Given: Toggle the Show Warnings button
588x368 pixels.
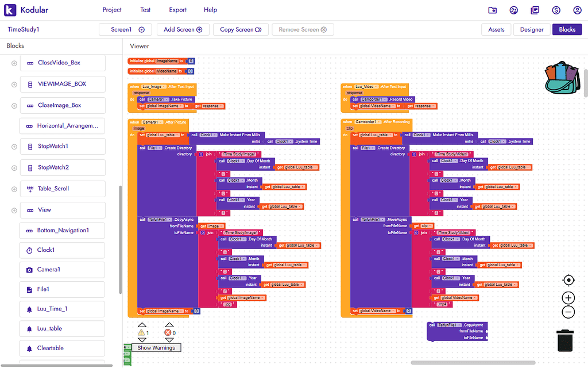Looking at the screenshot, I should (156, 347).
